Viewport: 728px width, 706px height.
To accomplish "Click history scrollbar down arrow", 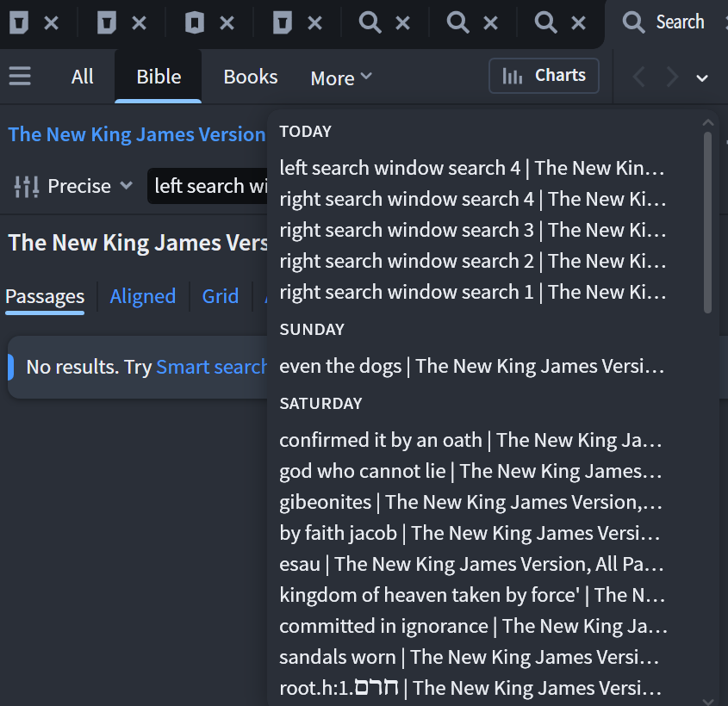I will pos(708,702).
